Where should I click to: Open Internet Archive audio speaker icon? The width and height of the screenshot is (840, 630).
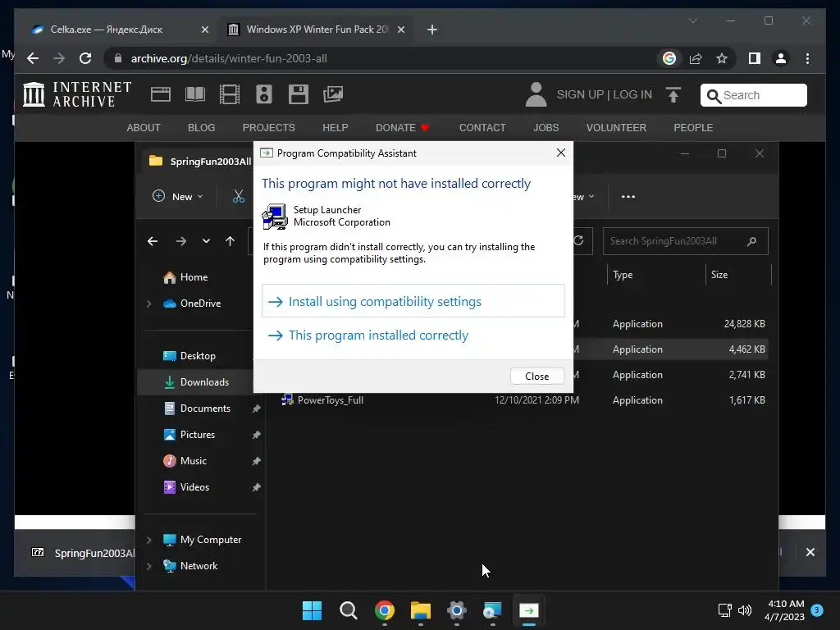pyautogui.click(x=263, y=94)
